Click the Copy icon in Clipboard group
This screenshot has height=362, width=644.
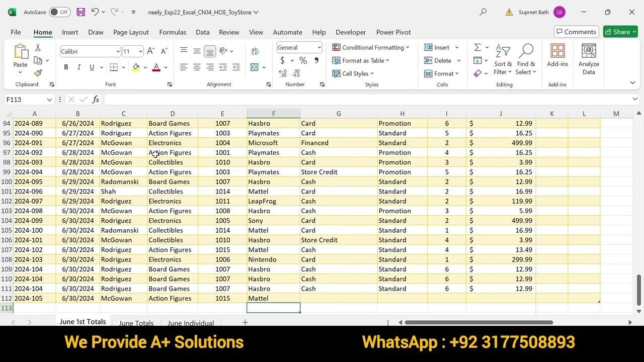coord(38,60)
